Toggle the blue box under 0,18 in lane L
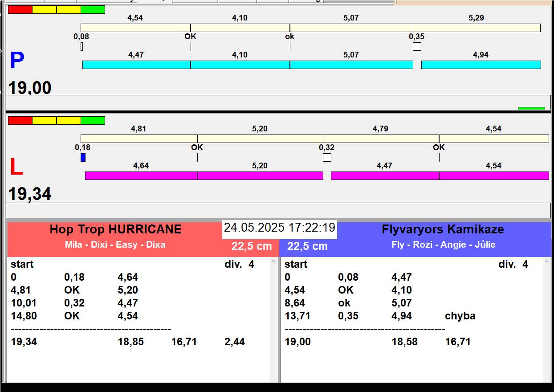 coord(83,157)
